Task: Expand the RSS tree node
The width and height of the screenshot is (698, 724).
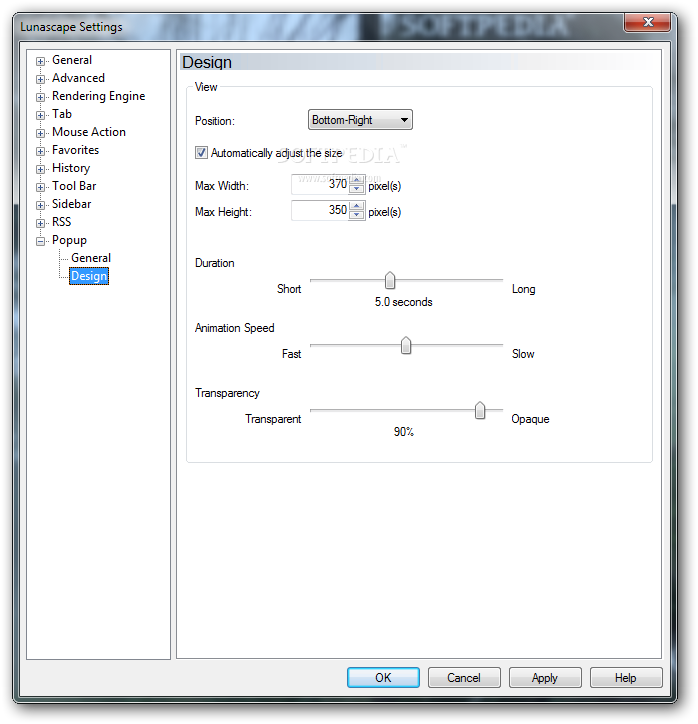Action: [x=41, y=223]
